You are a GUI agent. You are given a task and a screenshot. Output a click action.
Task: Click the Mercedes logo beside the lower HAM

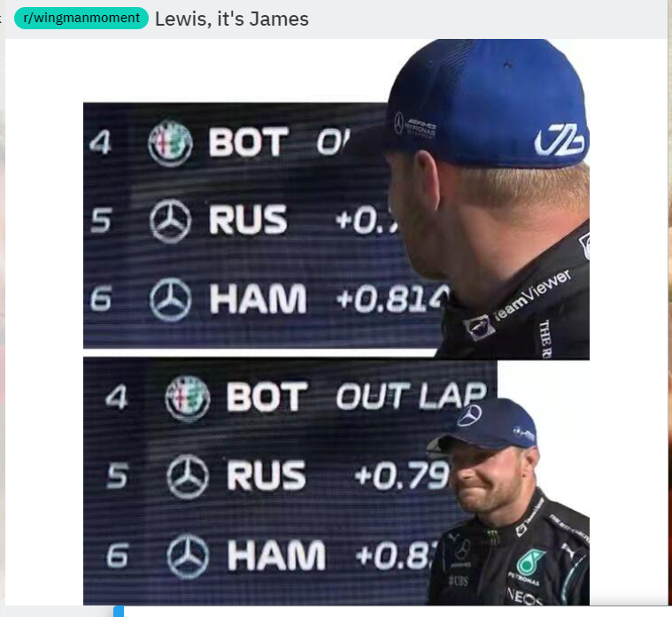[188, 556]
